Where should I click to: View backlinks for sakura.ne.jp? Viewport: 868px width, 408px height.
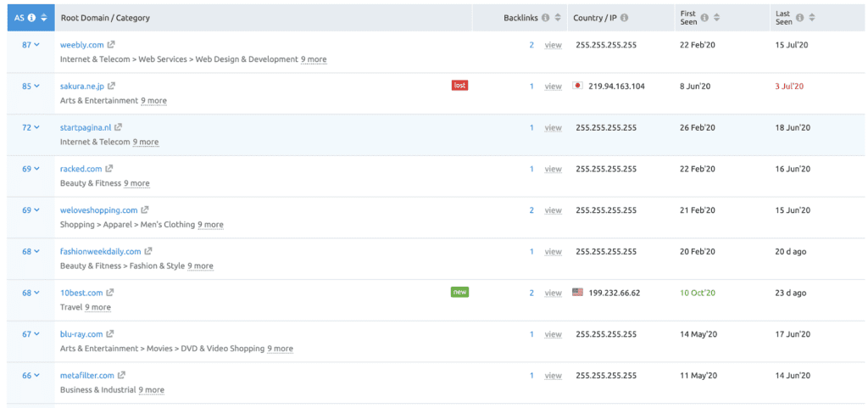[x=553, y=86]
